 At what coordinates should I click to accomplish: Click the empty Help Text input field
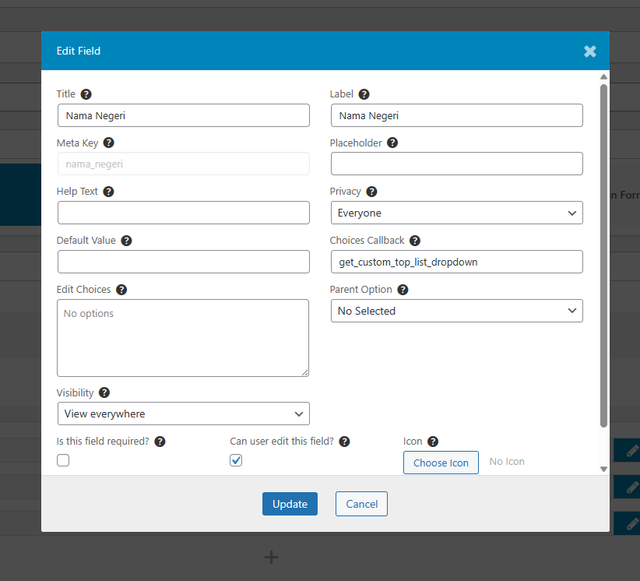183,213
